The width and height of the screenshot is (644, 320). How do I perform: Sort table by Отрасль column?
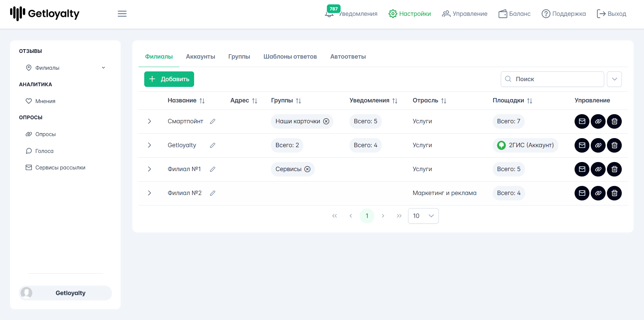(x=444, y=101)
